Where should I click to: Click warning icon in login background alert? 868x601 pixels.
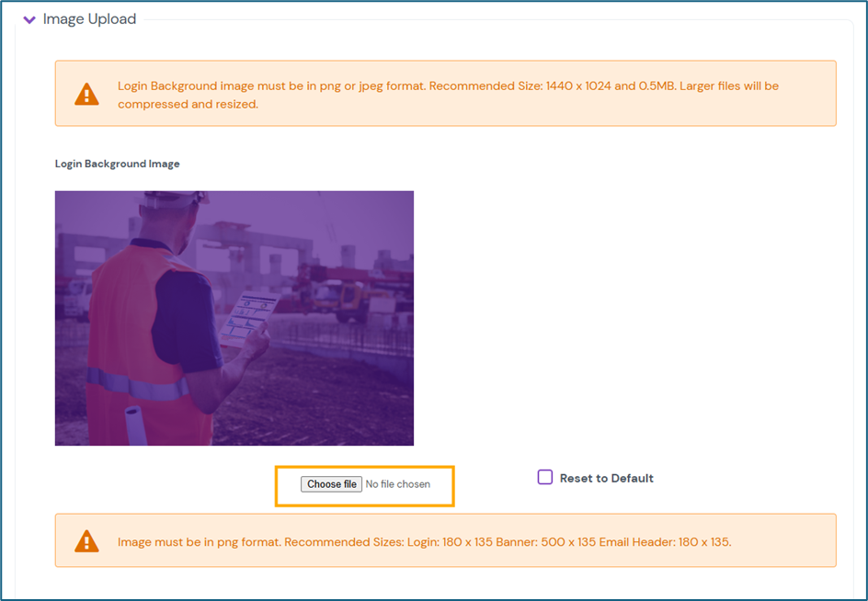pyautogui.click(x=86, y=95)
